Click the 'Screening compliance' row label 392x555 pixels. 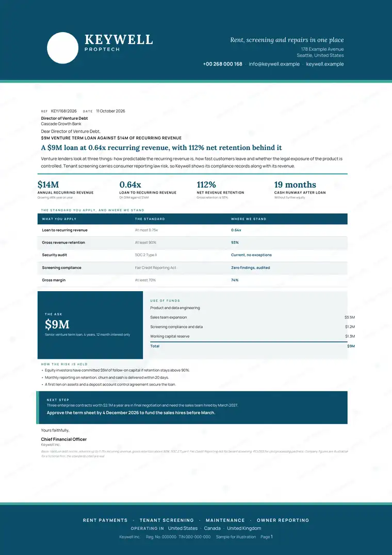coord(61,268)
